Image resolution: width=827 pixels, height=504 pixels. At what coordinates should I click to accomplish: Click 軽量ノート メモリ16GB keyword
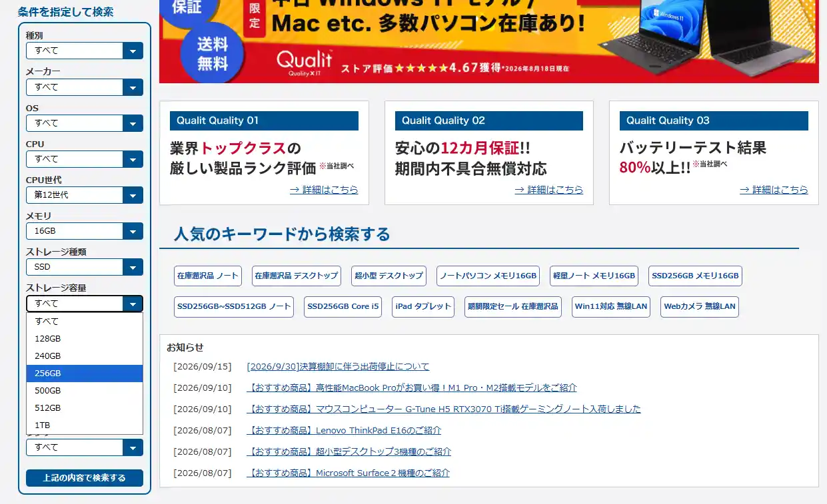click(594, 276)
